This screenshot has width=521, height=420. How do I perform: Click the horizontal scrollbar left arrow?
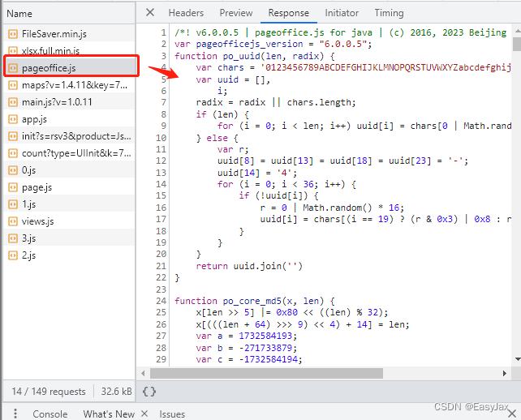tap(143, 373)
